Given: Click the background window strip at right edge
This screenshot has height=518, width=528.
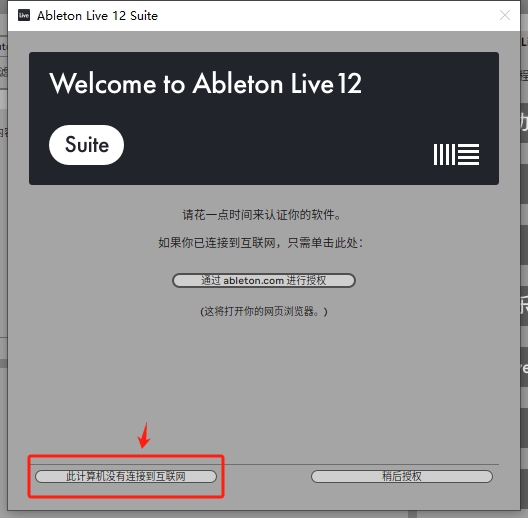Looking at the screenshot, I should point(524,236).
